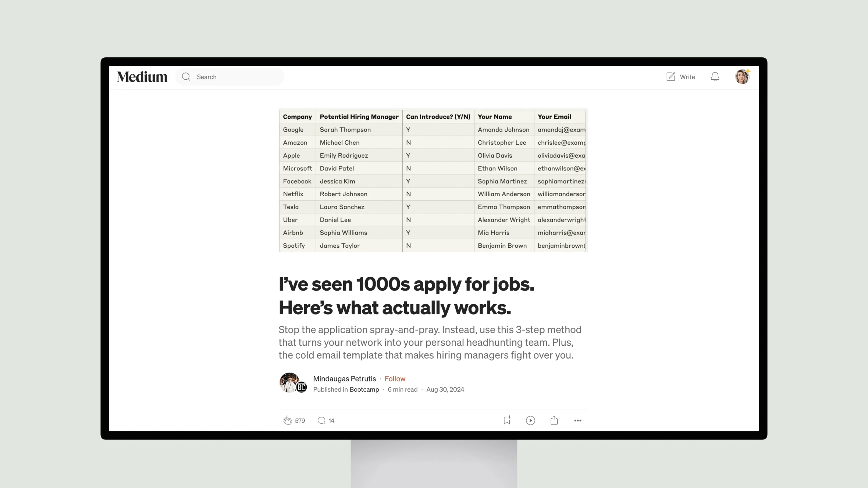Click the audio play button icon
The image size is (868, 488).
530,420
